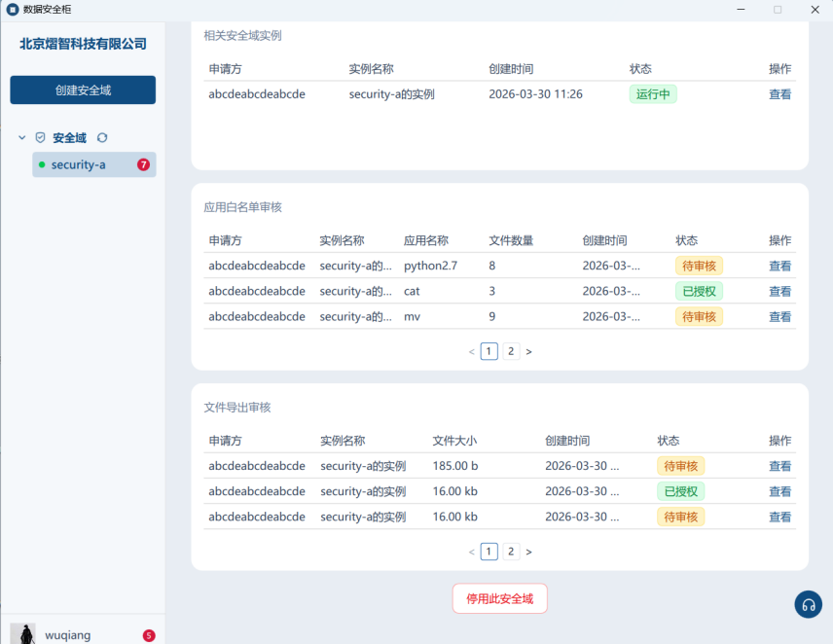
Task: Open the headset support chat icon
Action: pos(808,604)
